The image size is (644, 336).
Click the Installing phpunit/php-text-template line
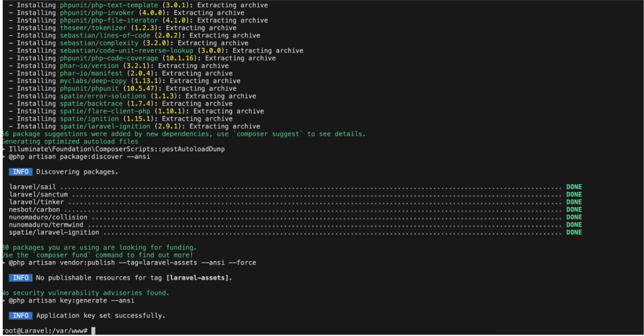138,5
